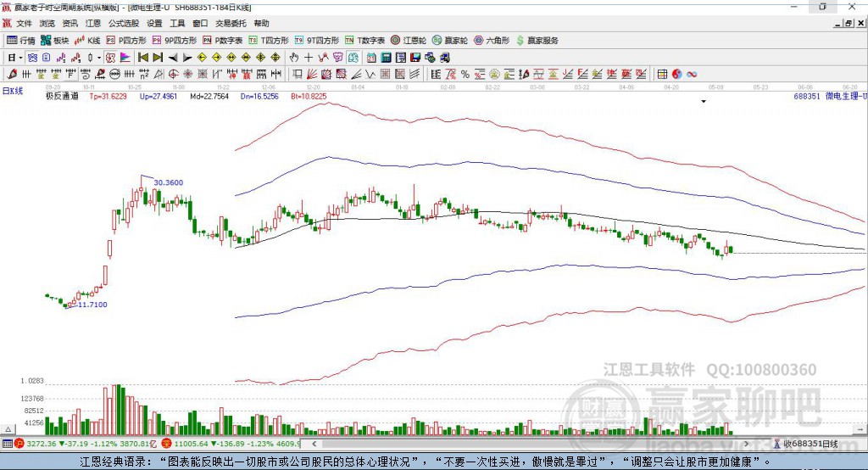Select the n² lines tool
The width and height of the screenshot is (868, 470).
point(144,75)
